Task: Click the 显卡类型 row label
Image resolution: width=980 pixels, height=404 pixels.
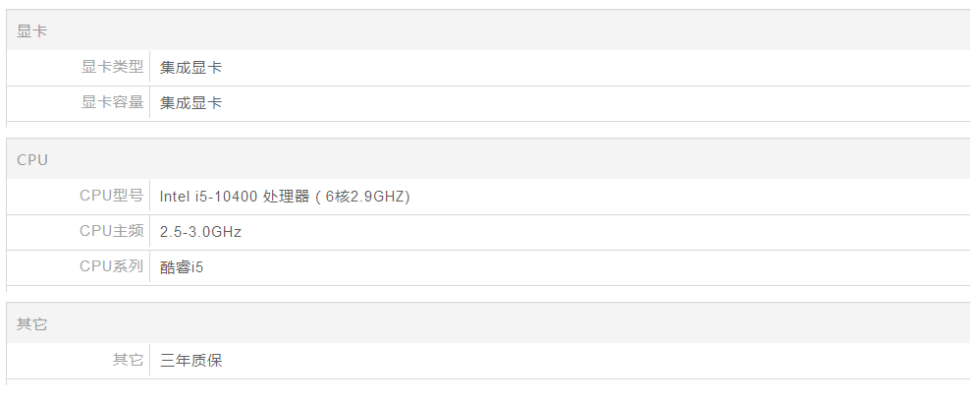Action: (x=112, y=68)
